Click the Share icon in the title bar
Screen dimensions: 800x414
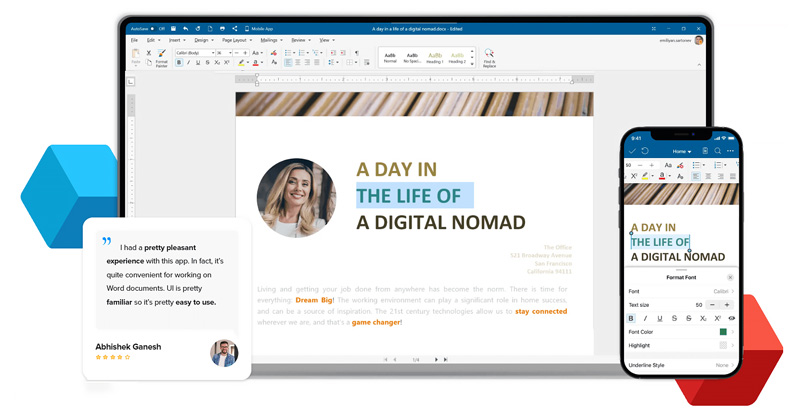point(235,29)
